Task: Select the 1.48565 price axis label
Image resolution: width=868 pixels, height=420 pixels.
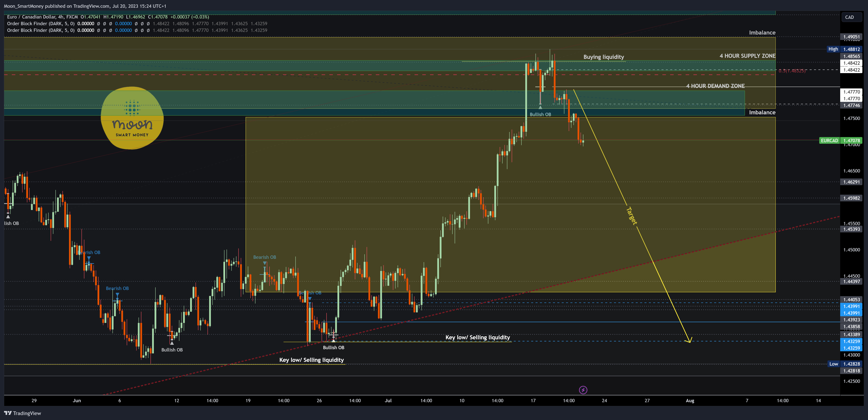Action: (x=851, y=56)
